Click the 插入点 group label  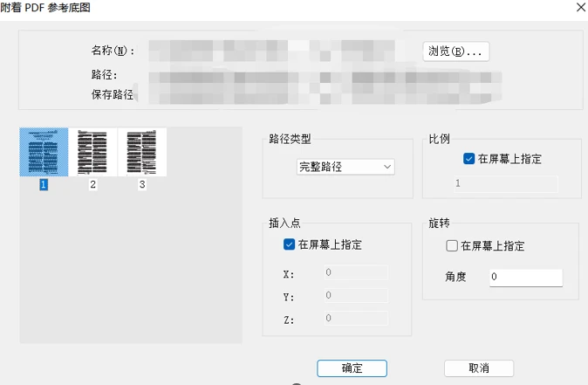pos(284,223)
